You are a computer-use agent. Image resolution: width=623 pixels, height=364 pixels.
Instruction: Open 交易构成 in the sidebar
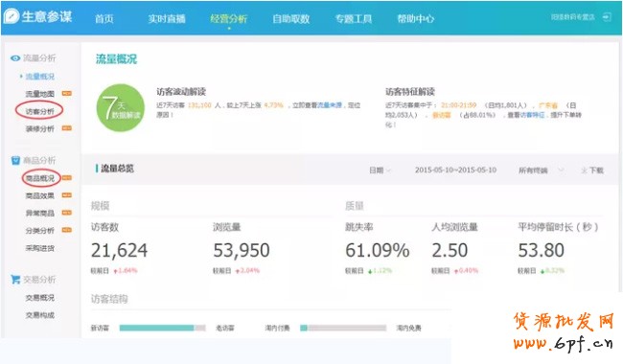point(39,315)
